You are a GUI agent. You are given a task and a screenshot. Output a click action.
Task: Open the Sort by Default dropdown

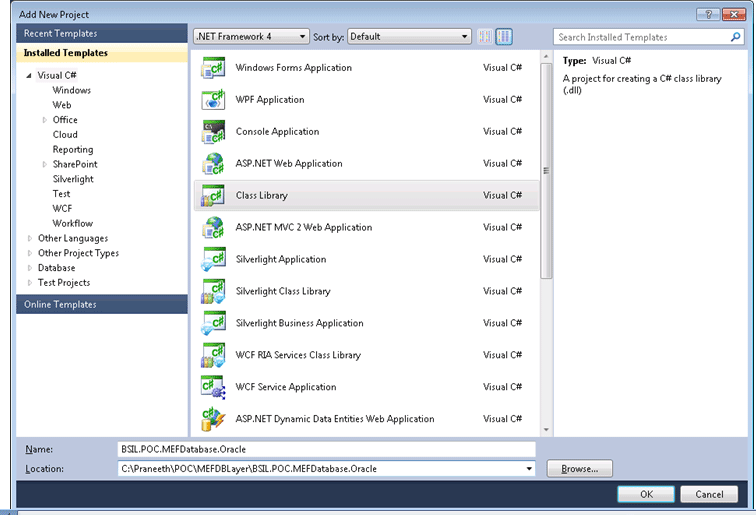[x=409, y=37]
